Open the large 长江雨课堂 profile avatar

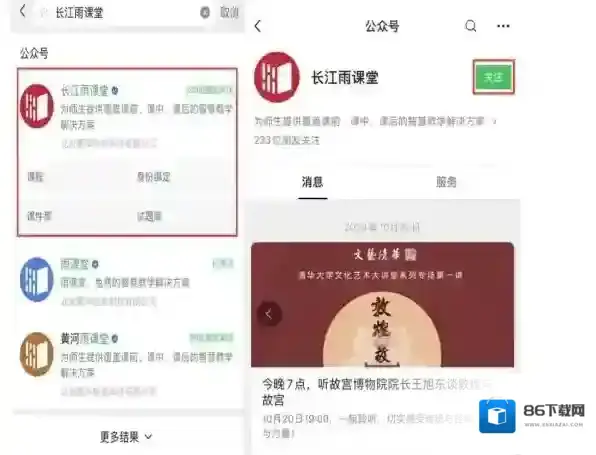(x=277, y=77)
